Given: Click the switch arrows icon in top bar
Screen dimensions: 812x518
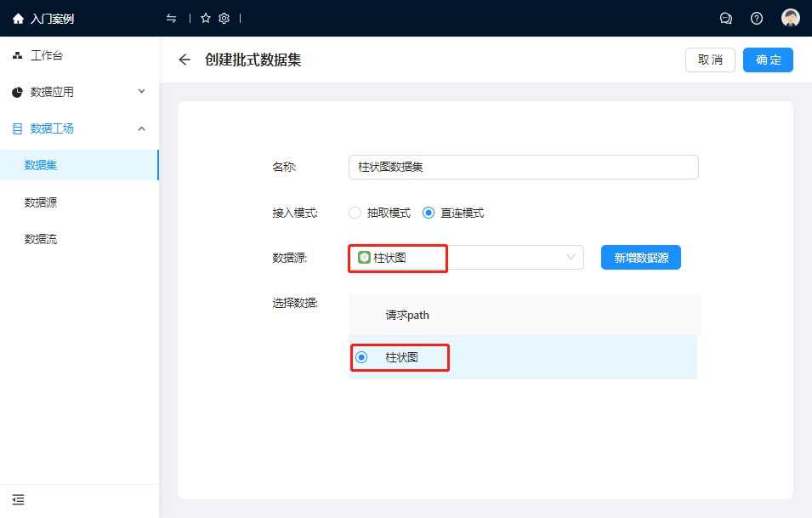Looking at the screenshot, I should (172, 19).
